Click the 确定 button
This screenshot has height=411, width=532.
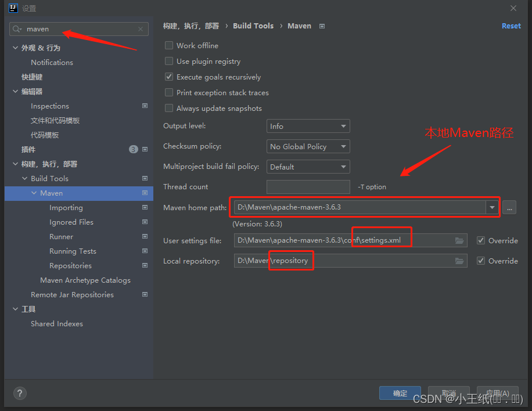(x=400, y=393)
